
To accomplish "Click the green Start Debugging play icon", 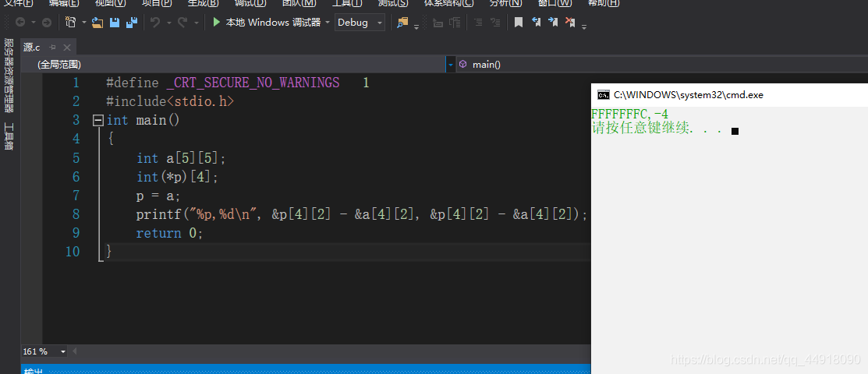I will (x=217, y=23).
